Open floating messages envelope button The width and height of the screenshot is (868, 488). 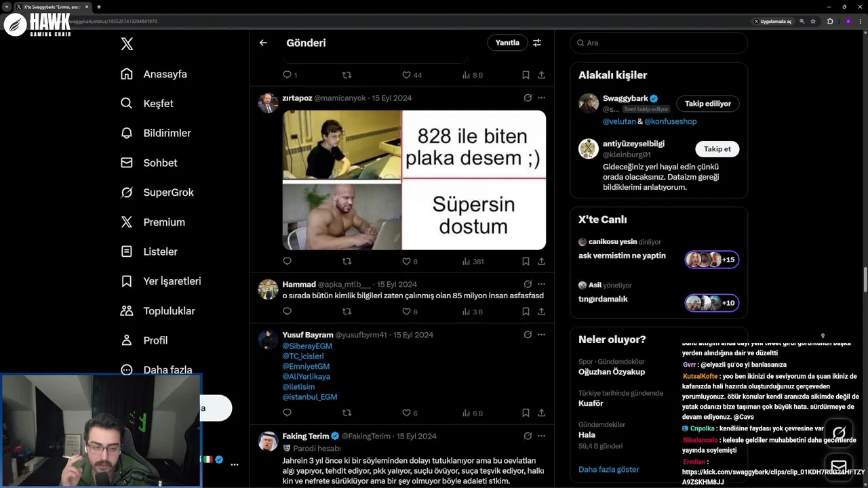click(839, 466)
